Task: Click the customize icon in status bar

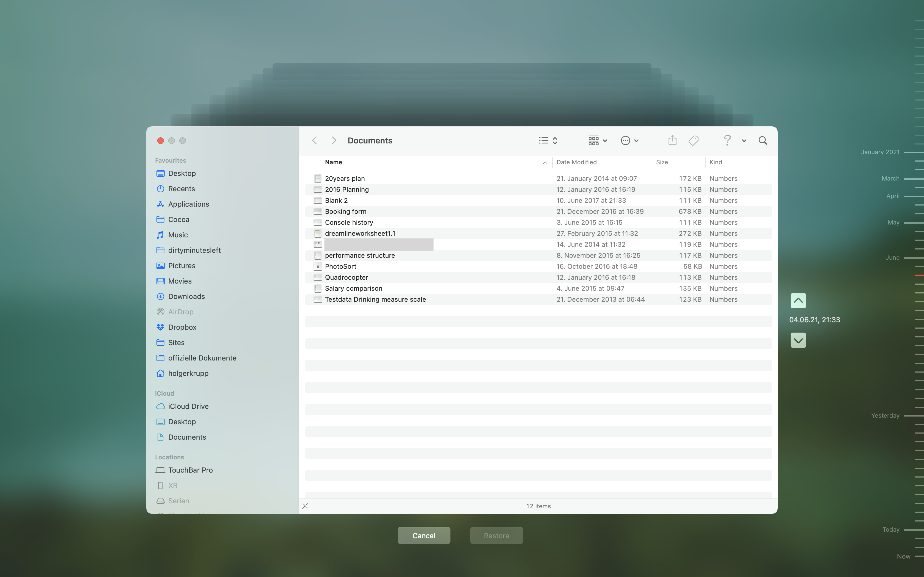Action: coord(305,506)
